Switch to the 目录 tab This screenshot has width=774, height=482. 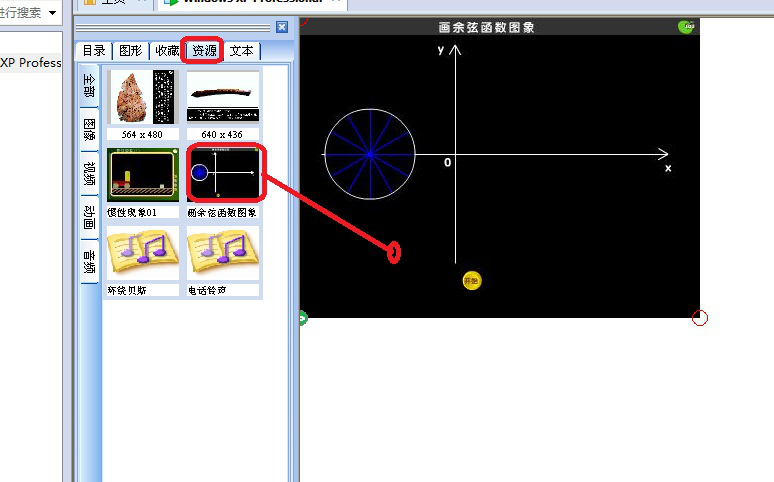point(94,51)
